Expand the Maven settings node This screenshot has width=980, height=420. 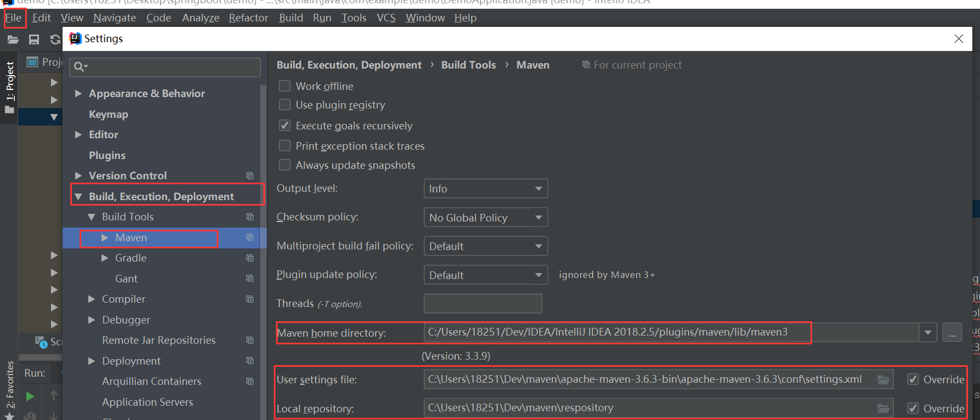[105, 237]
